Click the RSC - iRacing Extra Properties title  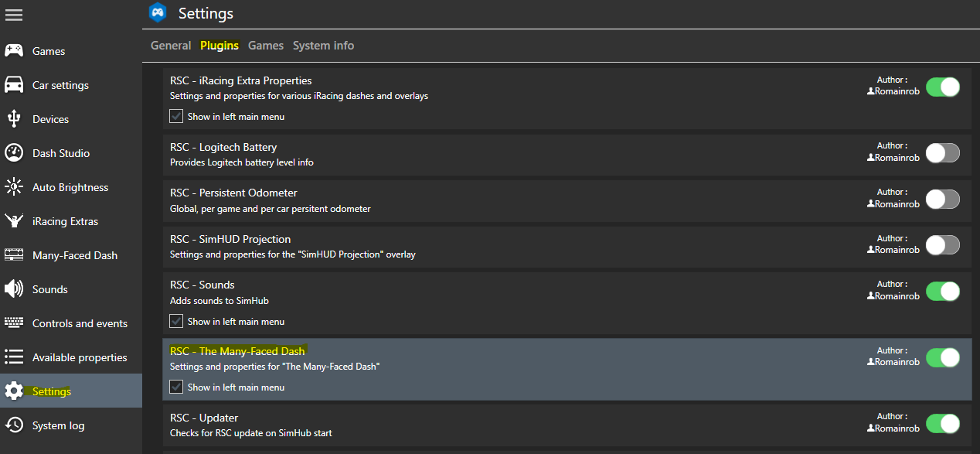click(241, 80)
